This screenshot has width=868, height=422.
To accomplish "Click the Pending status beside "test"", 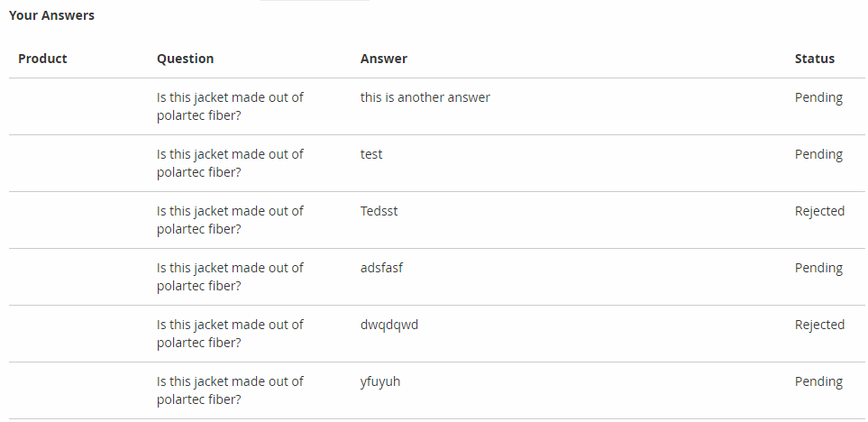I will point(818,154).
